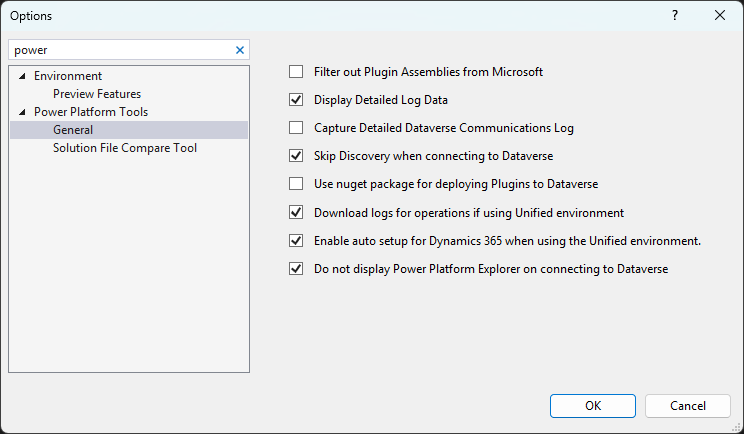Viewport: 744px width, 434px height.
Task: Clear the search box with the X icon
Action: (x=240, y=49)
